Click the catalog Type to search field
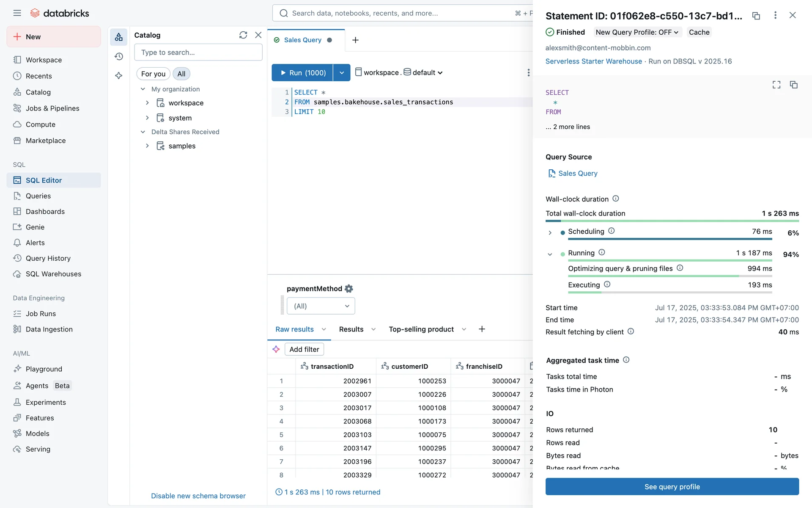Screen dimensions: 812x508 pos(198,52)
